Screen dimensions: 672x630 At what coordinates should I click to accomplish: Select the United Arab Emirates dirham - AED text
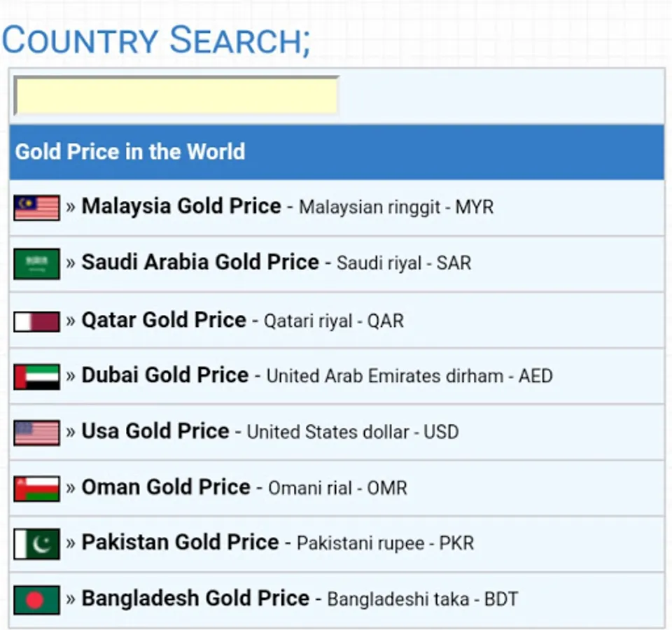(409, 376)
